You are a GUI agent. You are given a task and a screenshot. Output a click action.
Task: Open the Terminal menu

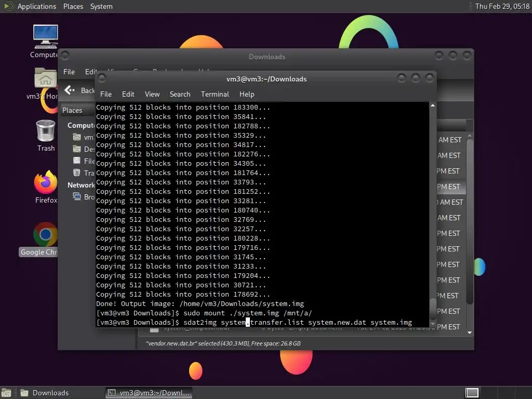click(215, 94)
